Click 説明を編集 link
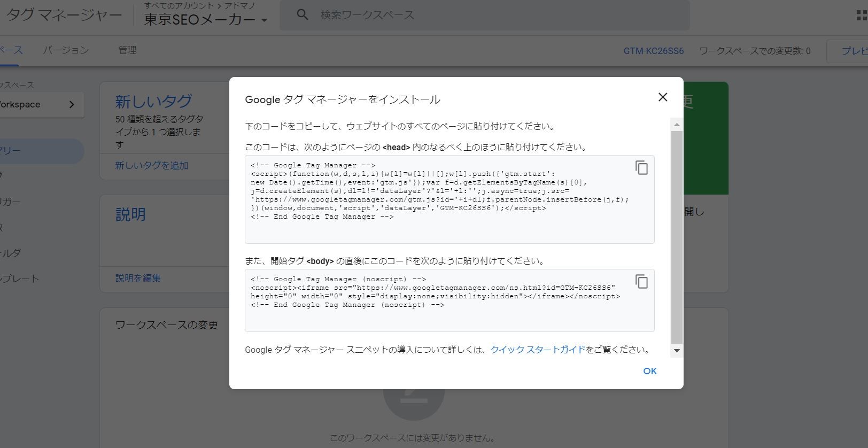The width and height of the screenshot is (868, 448). pos(138,279)
